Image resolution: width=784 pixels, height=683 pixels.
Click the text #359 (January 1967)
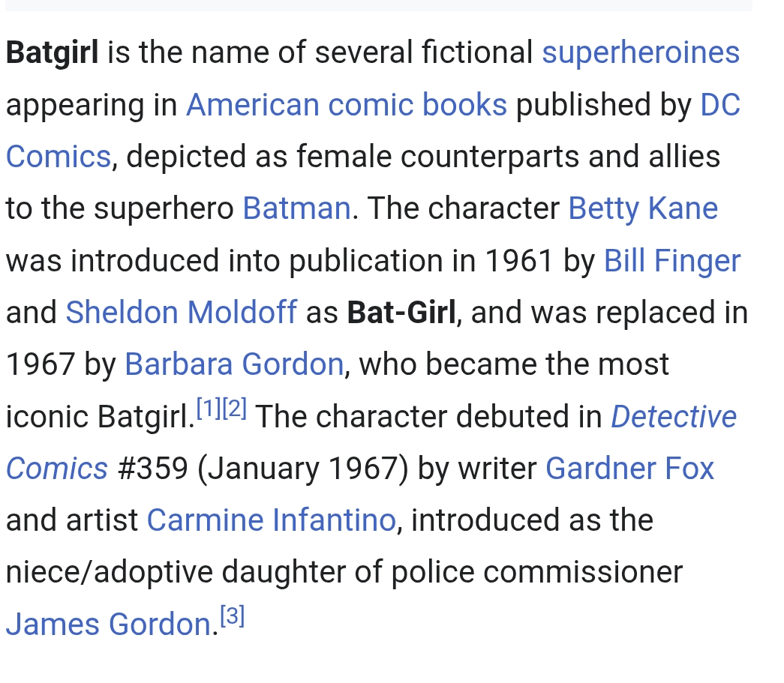click(x=263, y=469)
